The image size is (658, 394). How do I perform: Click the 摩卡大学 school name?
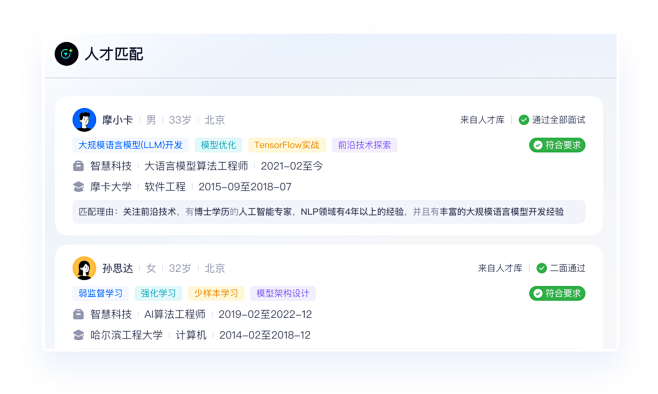pyautogui.click(x=111, y=187)
